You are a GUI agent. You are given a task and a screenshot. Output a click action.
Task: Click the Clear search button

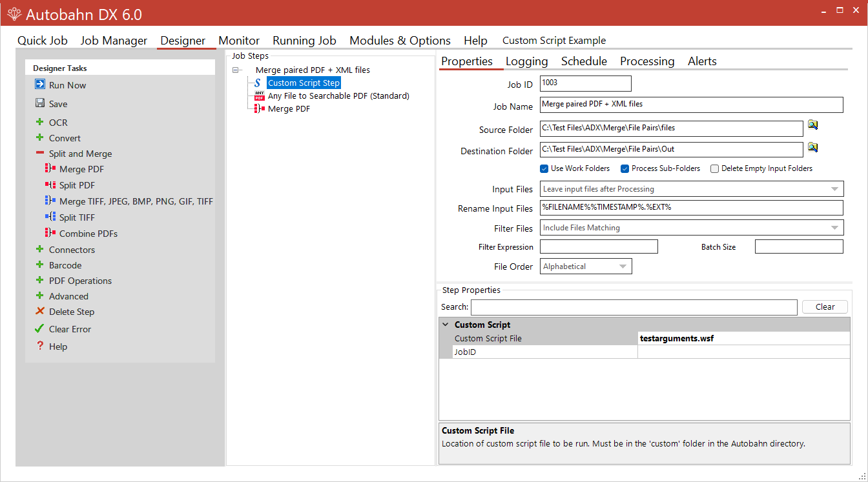[825, 307]
